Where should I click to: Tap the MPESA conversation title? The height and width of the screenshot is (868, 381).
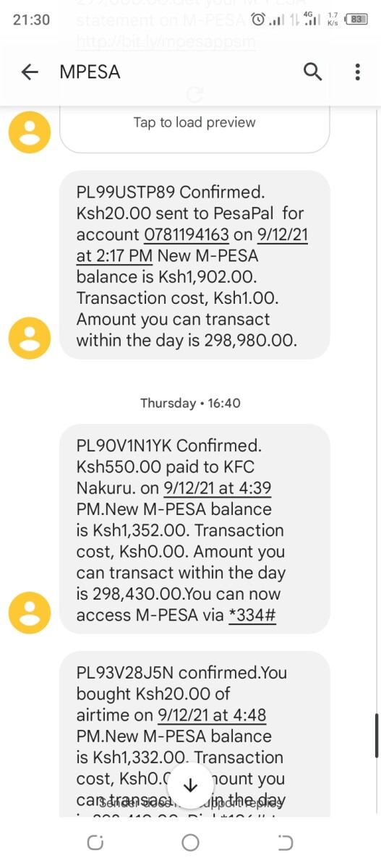[x=90, y=72]
